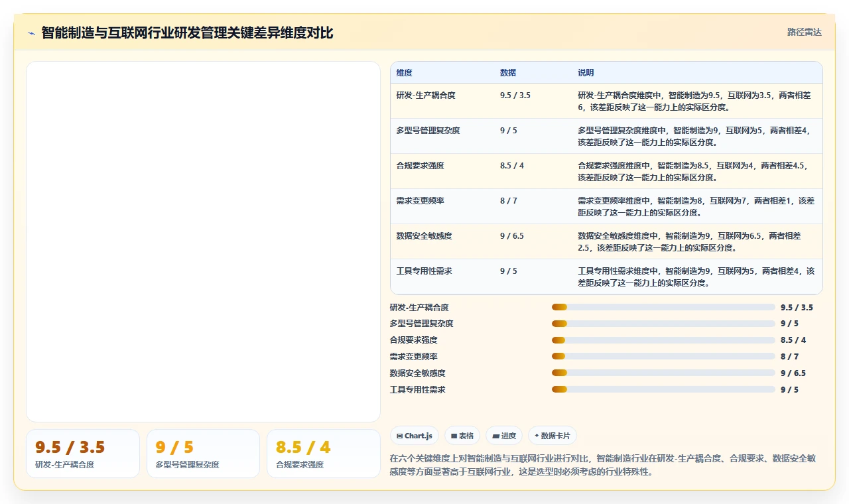
Task: Click the 8 / 7 value beside the progress bar
Action: [x=789, y=357]
